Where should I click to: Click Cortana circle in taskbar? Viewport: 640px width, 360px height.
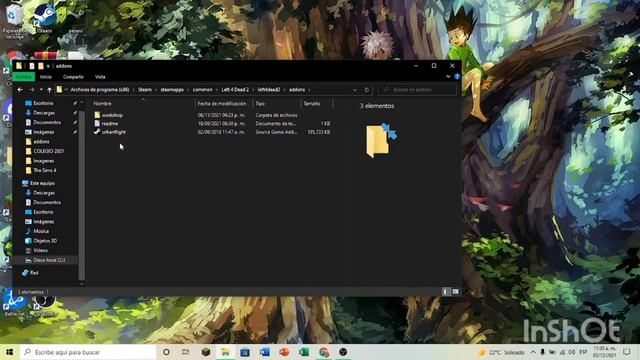pyautogui.click(x=166, y=352)
